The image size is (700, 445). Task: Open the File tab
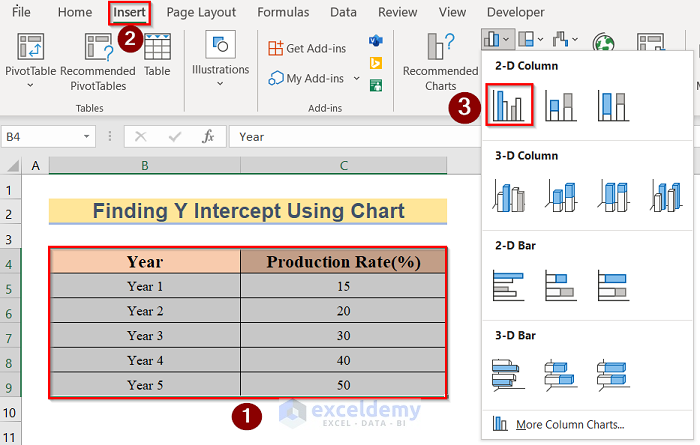pos(21,12)
